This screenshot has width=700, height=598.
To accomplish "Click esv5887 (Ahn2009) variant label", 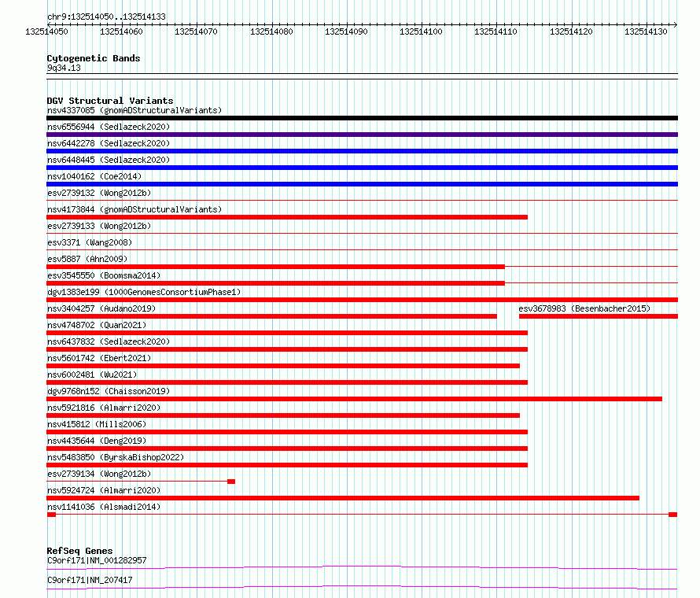I will pyautogui.click(x=87, y=259).
